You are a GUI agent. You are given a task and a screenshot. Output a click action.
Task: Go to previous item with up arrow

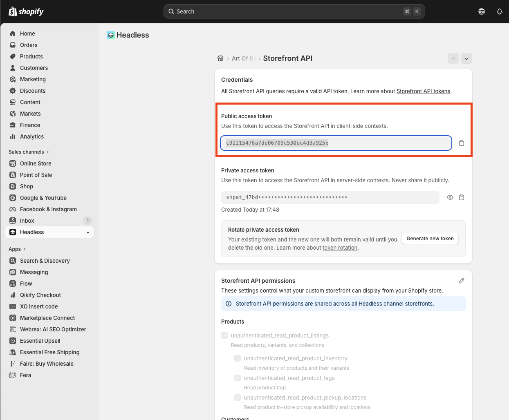pos(453,58)
